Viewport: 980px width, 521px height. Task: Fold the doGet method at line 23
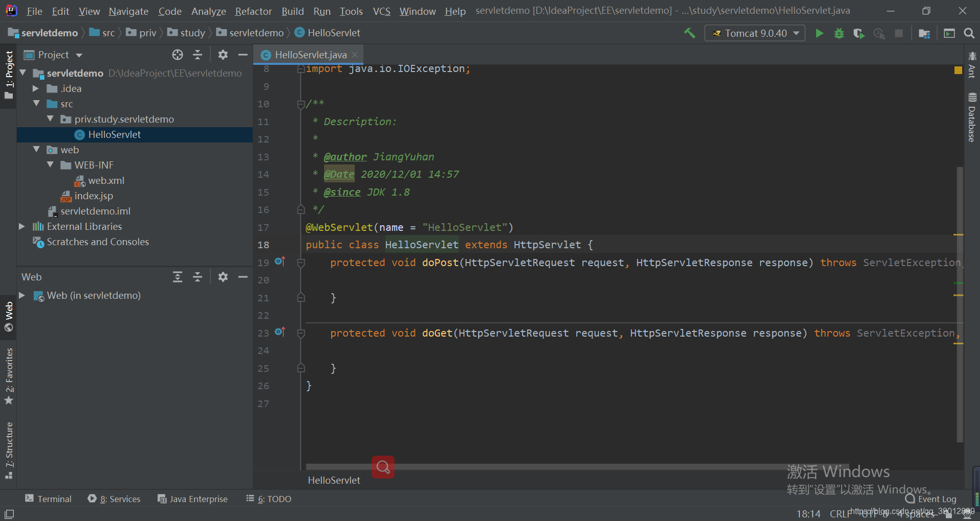pos(301,333)
